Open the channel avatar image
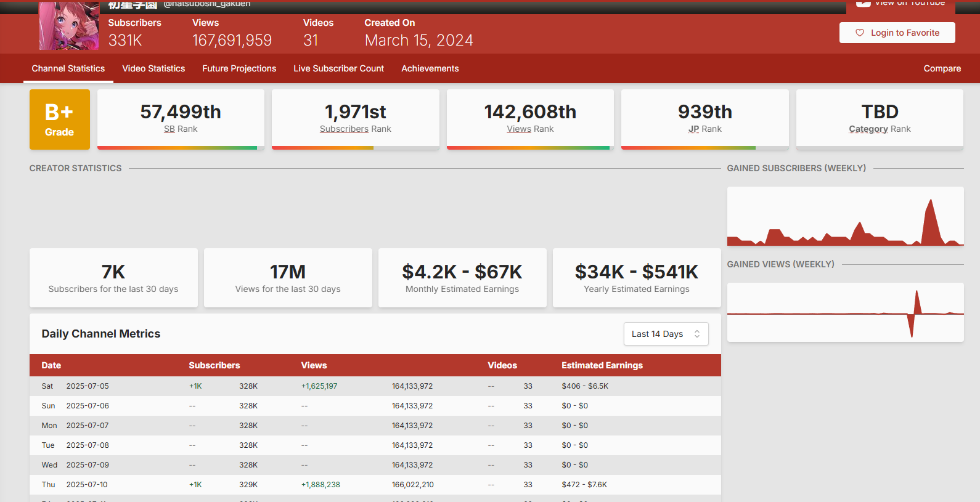 click(x=69, y=26)
